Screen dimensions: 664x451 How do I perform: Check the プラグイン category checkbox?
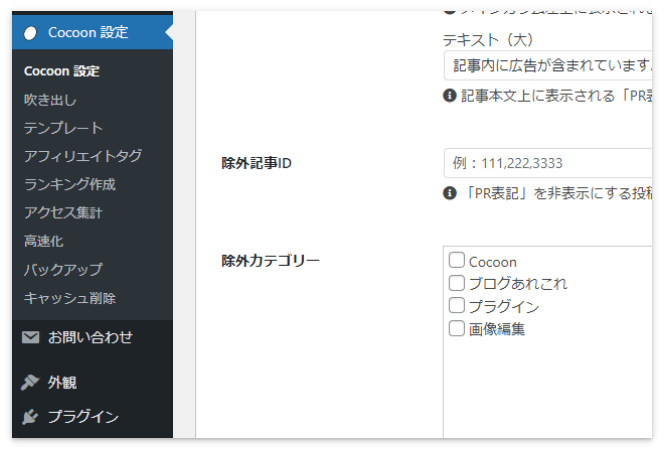click(456, 305)
